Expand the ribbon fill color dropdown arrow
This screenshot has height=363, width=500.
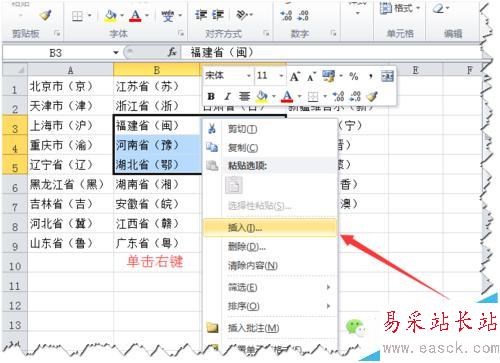point(122,16)
